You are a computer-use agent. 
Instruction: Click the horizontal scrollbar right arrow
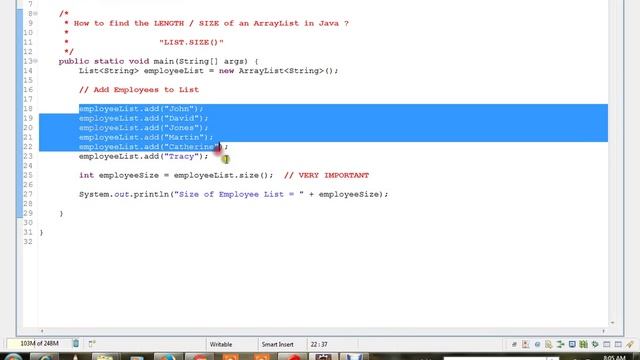tap(604, 331)
